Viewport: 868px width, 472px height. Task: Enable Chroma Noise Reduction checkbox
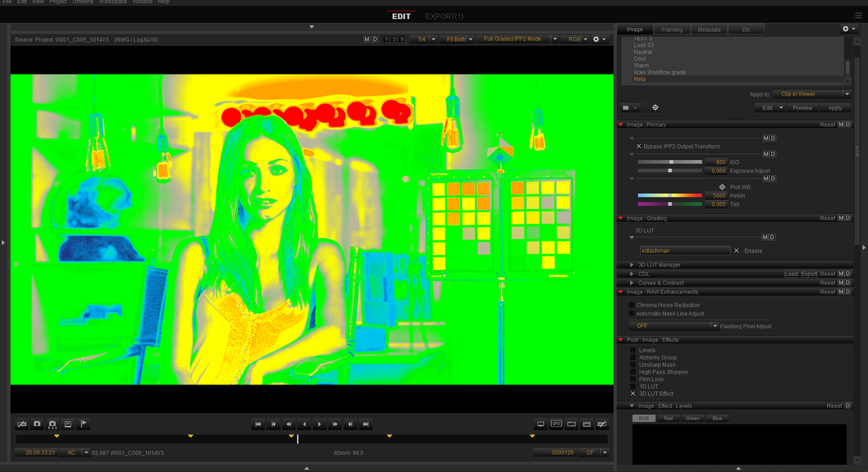pos(632,305)
